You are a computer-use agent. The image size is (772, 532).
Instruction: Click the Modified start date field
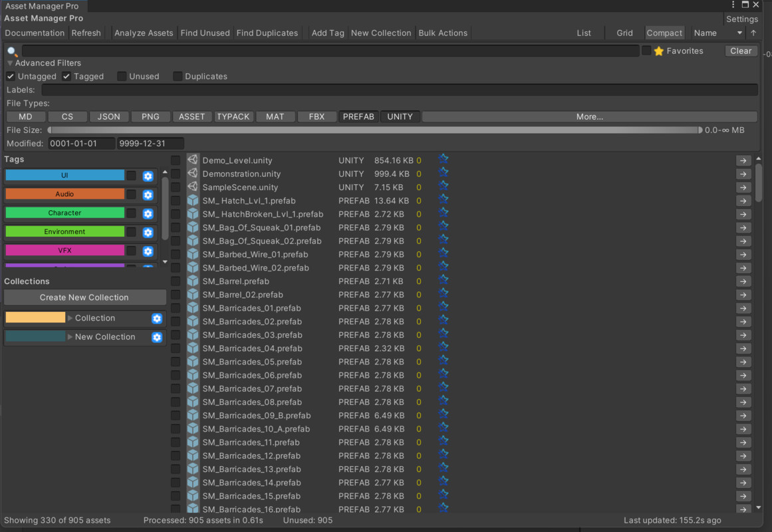tap(81, 143)
